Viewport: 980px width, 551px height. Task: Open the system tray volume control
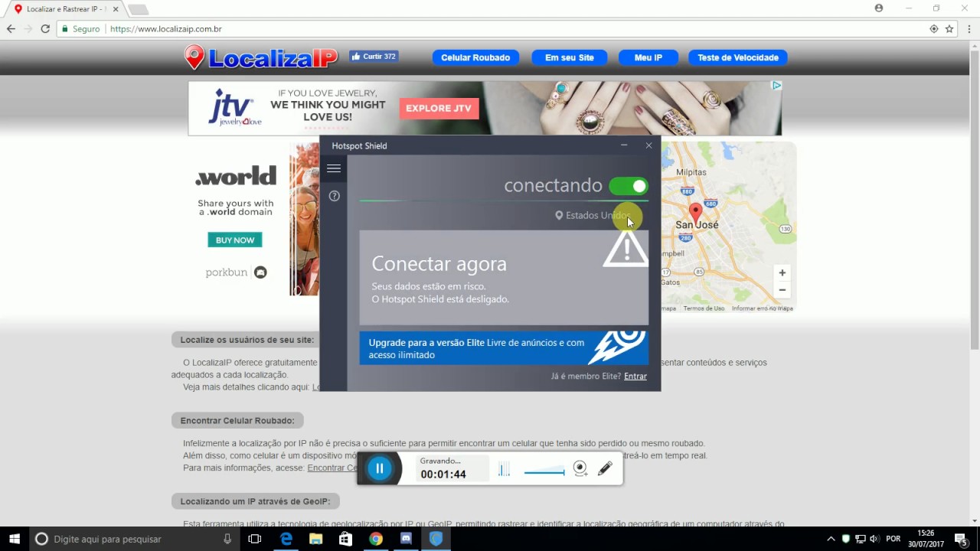(x=874, y=539)
